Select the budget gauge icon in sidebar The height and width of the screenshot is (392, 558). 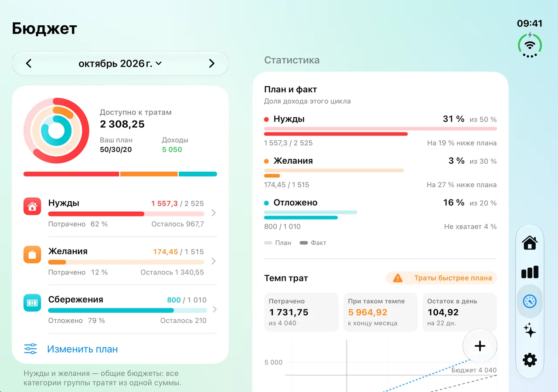coord(530,301)
